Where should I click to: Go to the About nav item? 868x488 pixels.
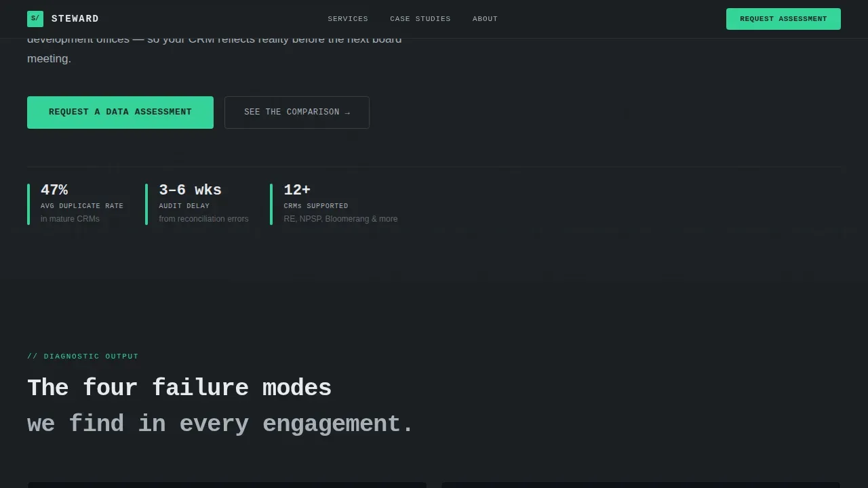coord(485,19)
